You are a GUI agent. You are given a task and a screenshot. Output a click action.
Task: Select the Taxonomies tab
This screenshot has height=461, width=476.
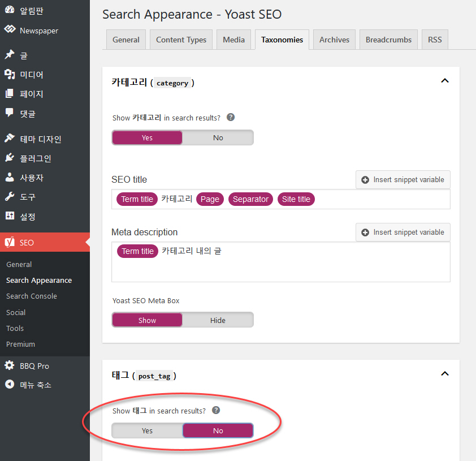click(282, 40)
